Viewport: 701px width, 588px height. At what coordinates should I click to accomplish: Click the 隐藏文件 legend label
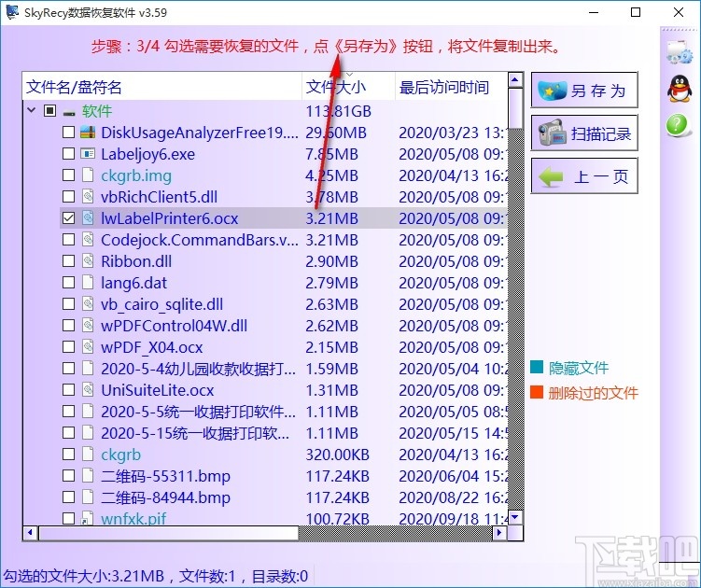coord(579,368)
